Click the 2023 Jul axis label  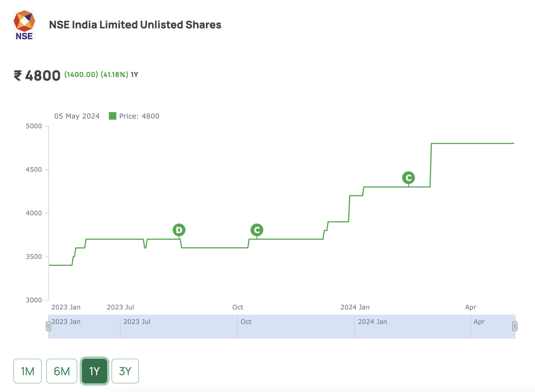(x=120, y=307)
